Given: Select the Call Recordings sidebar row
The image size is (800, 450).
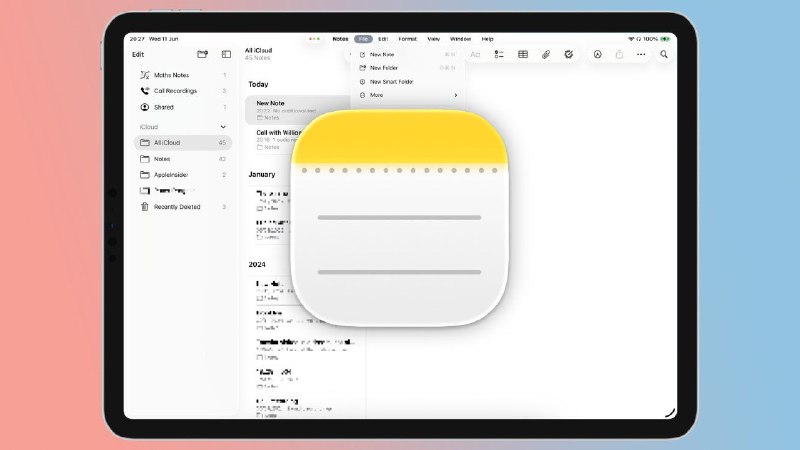Looking at the screenshot, I should click(x=183, y=91).
